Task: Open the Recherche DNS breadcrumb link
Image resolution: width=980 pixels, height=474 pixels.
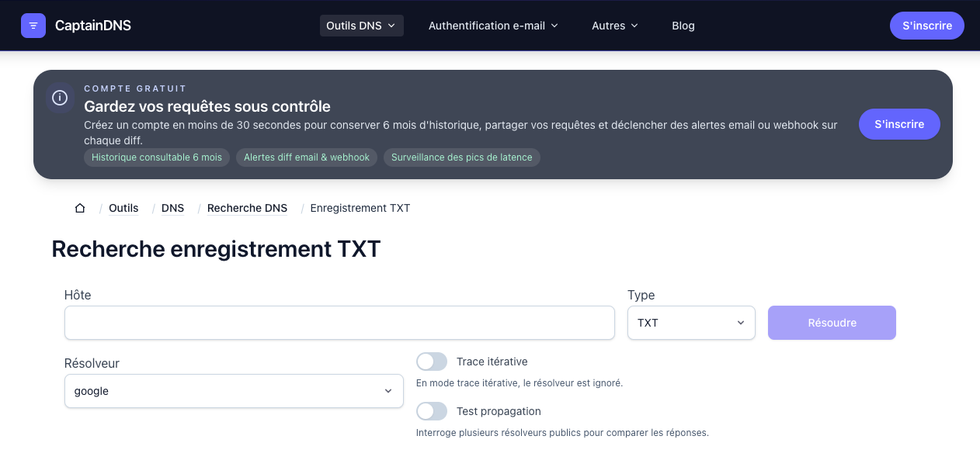Action: (247, 208)
